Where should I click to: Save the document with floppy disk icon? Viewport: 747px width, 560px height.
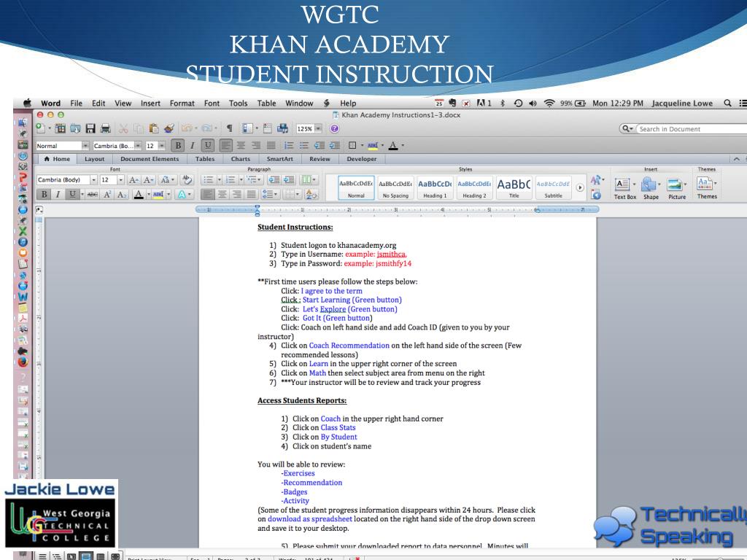pyautogui.click(x=90, y=128)
